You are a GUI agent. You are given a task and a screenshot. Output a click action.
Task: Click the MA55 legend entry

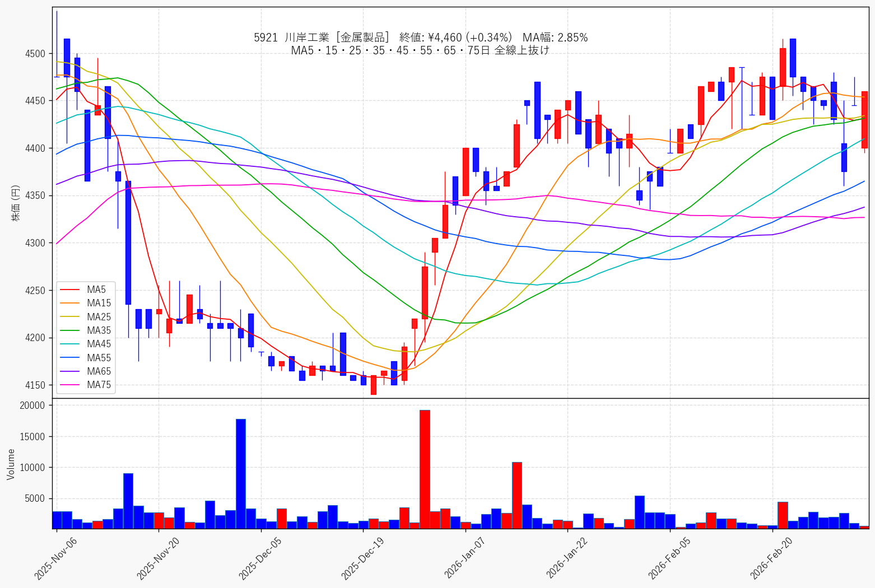coord(86,358)
